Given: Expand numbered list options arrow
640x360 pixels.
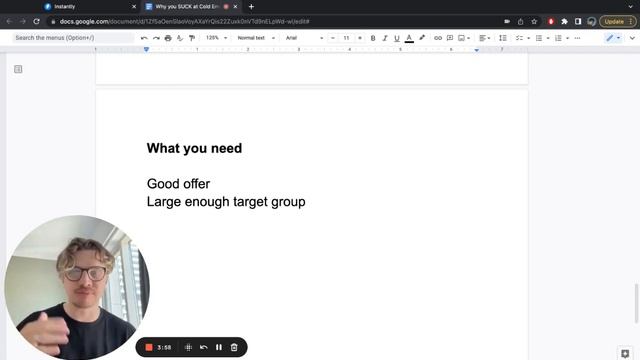Looking at the screenshot, I should pyautogui.click(x=568, y=38).
